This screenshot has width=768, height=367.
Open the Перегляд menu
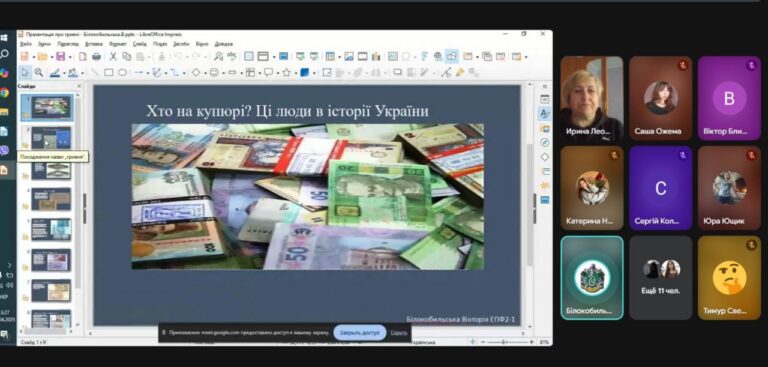68,44
